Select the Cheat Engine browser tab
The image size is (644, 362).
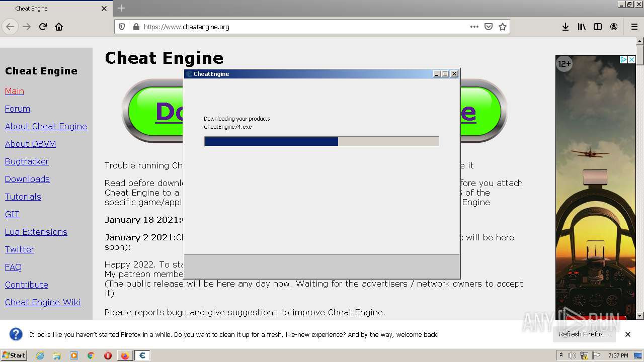tap(55, 9)
